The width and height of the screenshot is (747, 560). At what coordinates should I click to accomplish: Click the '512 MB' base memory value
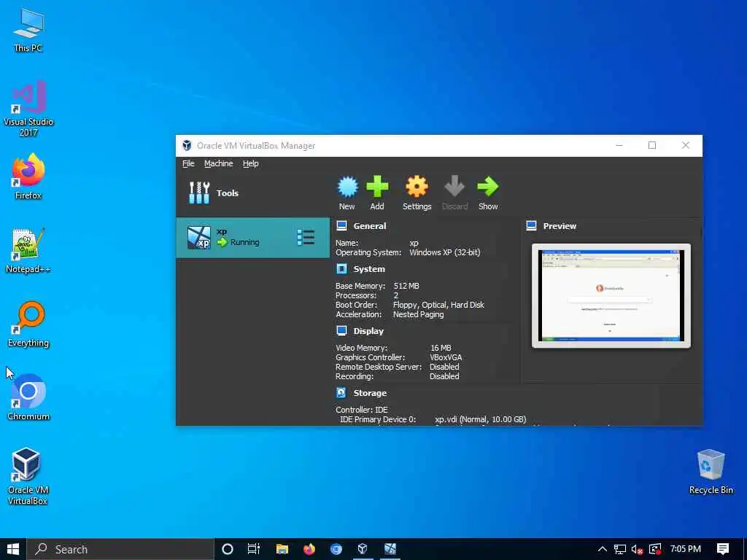click(406, 286)
